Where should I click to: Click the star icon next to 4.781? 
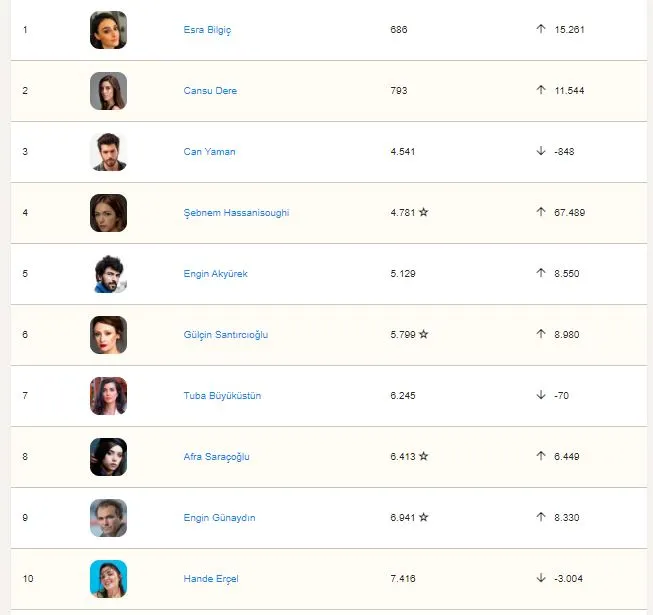click(424, 212)
